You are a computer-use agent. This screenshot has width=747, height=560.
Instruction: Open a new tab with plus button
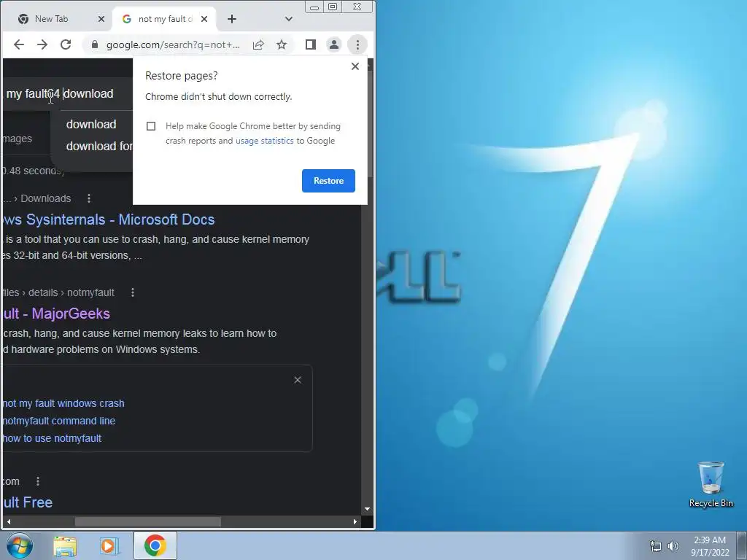231,19
